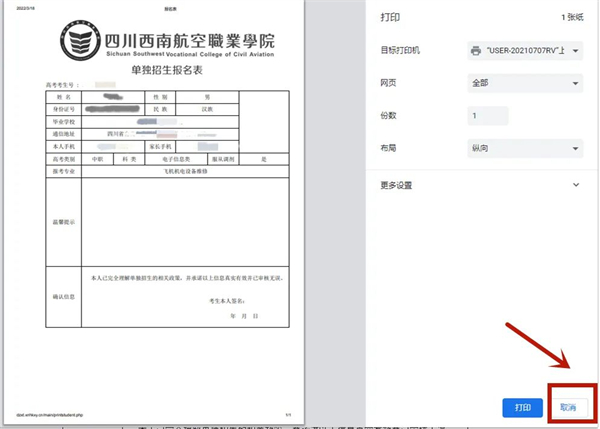Click the page footer URL in preview
This screenshot has width=600, height=429.
click(49, 415)
